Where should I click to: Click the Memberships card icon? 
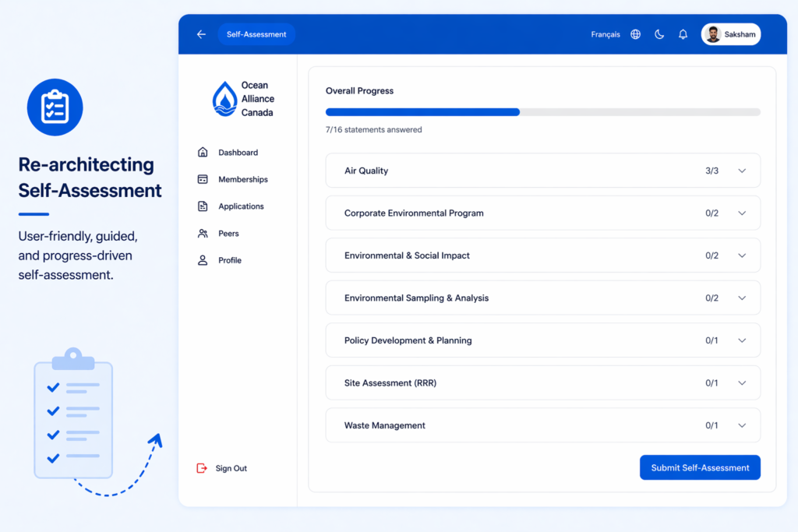click(x=203, y=179)
